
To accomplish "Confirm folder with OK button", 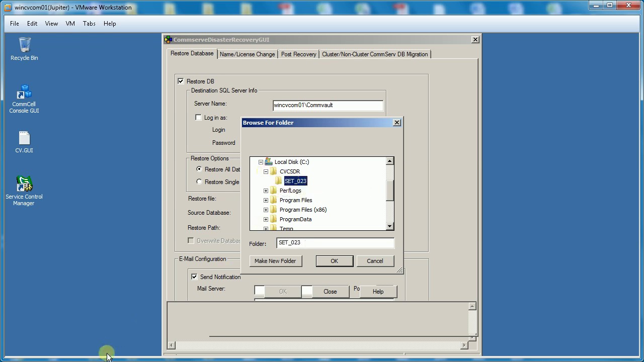I will click(335, 261).
